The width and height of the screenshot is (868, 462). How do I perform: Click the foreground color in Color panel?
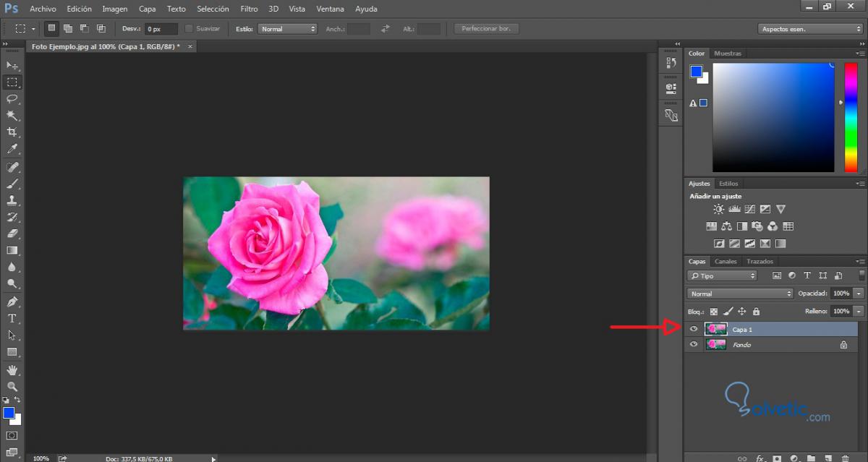pos(696,72)
